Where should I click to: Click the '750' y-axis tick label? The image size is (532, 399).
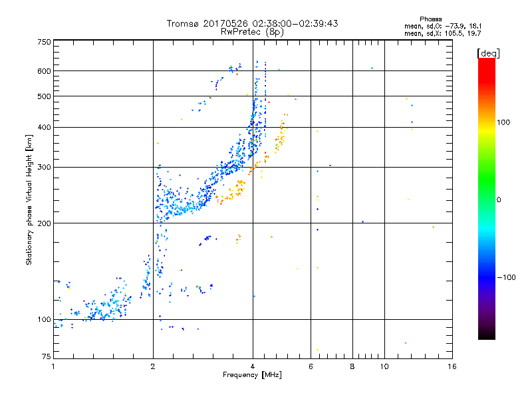[x=44, y=42]
